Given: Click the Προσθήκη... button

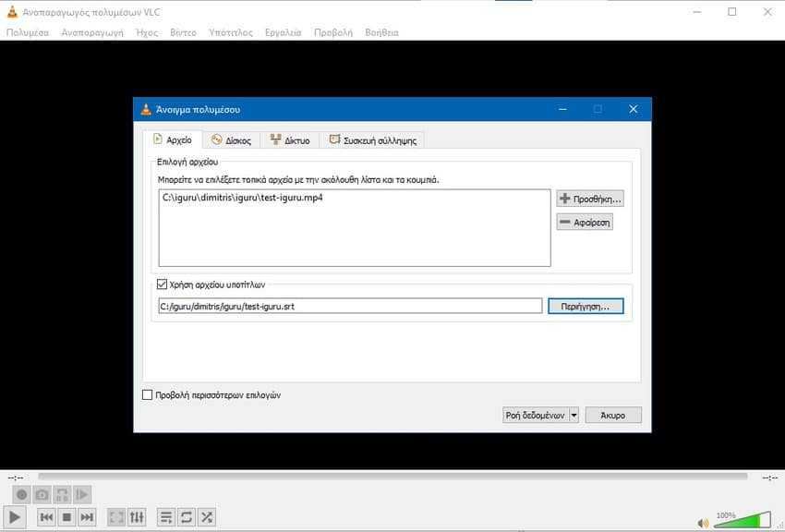Looking at the screenshot, I should (590, 199).
